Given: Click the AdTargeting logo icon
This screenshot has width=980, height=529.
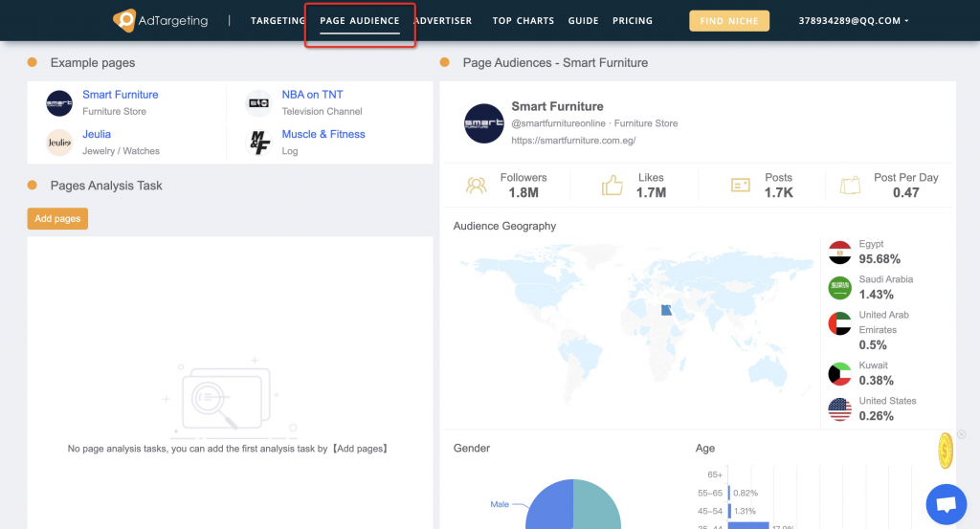Looking at the screenshot, I should (x=124, y=20).
